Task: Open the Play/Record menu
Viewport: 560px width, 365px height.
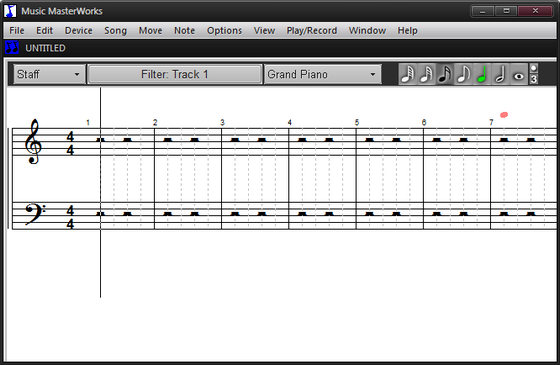Action: coord(312,31)
